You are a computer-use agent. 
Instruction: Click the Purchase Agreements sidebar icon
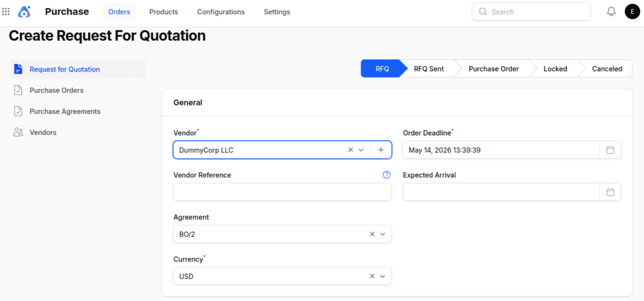tap(18, 111)
